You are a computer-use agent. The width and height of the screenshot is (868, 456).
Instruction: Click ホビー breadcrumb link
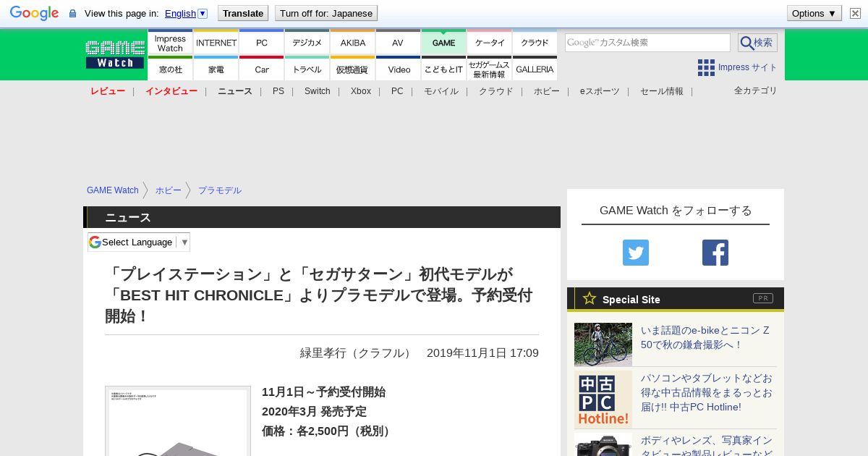tap(169, 190)
